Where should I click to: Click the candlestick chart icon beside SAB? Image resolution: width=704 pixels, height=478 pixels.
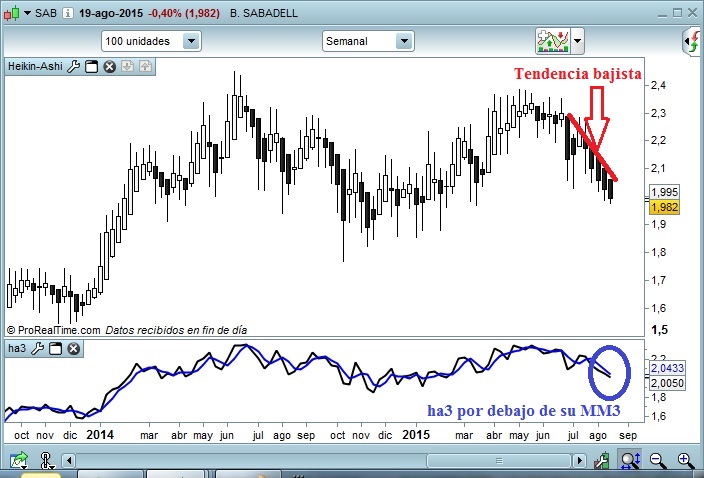point(12,13)
